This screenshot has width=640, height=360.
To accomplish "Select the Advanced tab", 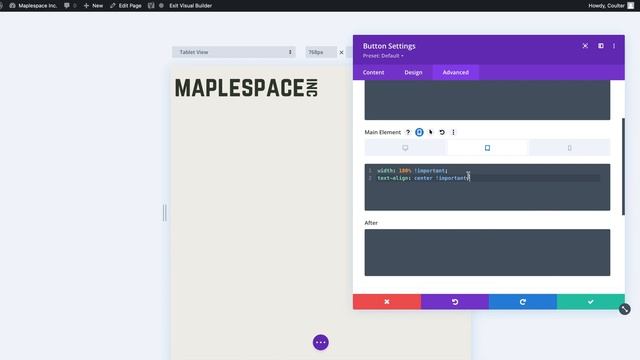I will (456, 72).
